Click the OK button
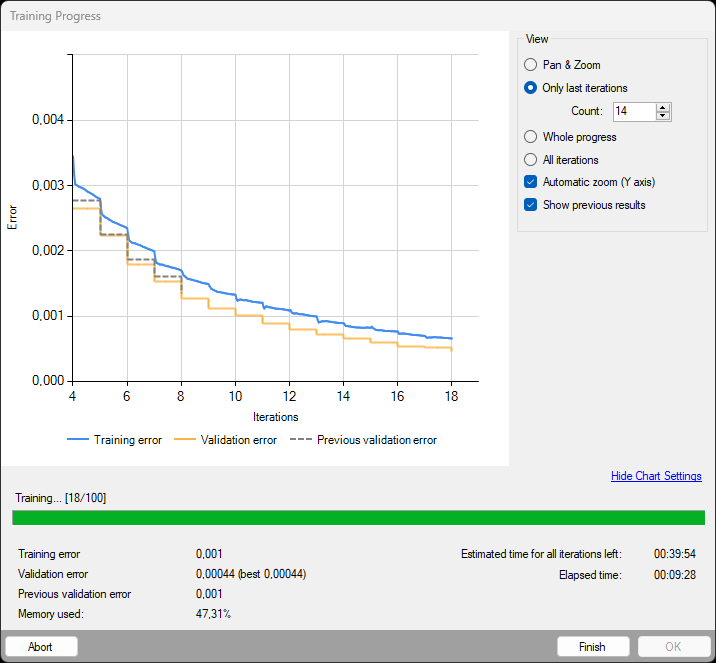 (x=674, y=647)
